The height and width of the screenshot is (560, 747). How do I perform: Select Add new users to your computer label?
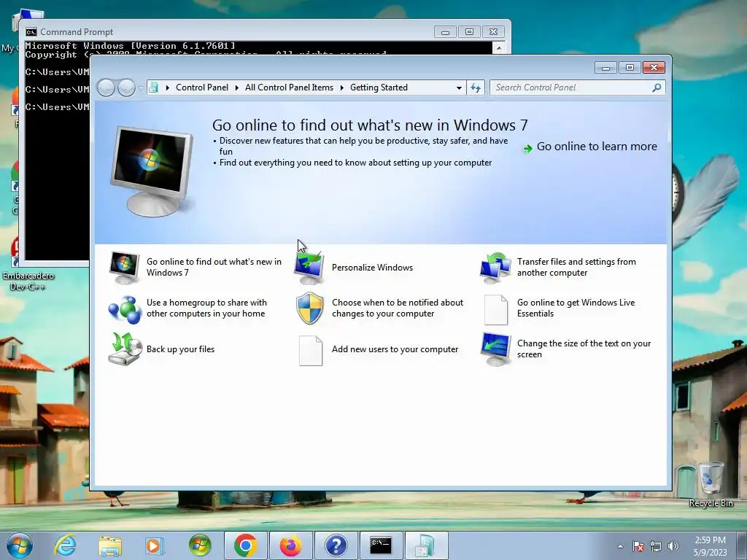395,349
